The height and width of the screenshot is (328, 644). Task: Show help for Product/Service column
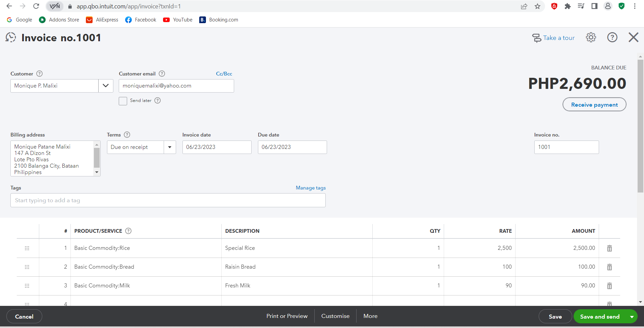[128, 231]
